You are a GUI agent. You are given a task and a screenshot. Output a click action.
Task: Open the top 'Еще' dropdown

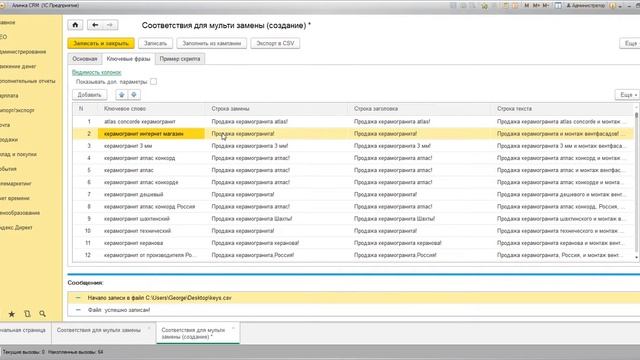(631, 43)
